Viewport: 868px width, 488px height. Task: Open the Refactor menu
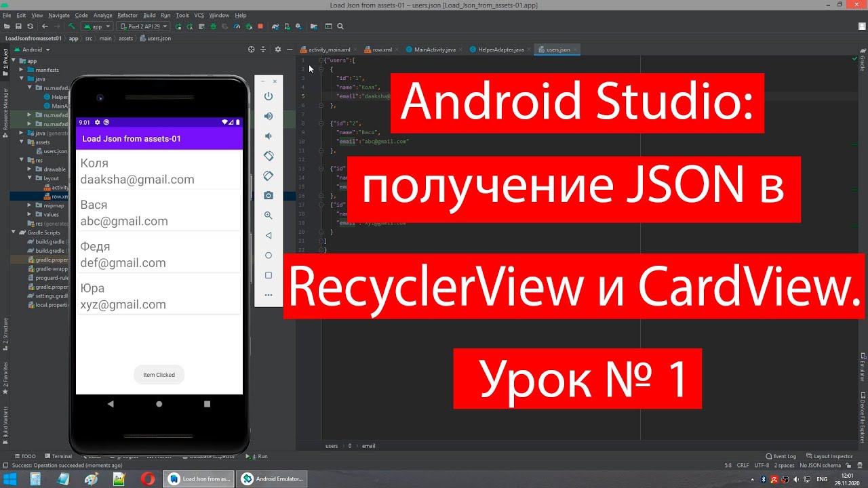pos(127,15)
